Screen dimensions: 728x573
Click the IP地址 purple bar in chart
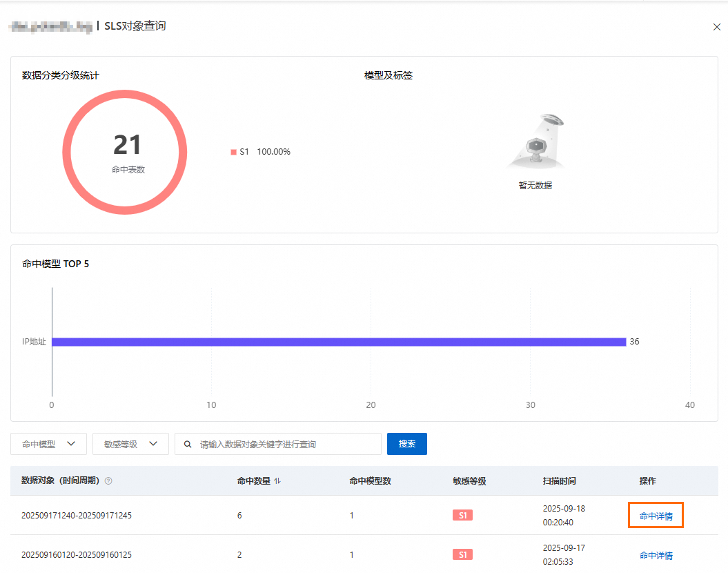pyautogui.click(x=339, y=342)
